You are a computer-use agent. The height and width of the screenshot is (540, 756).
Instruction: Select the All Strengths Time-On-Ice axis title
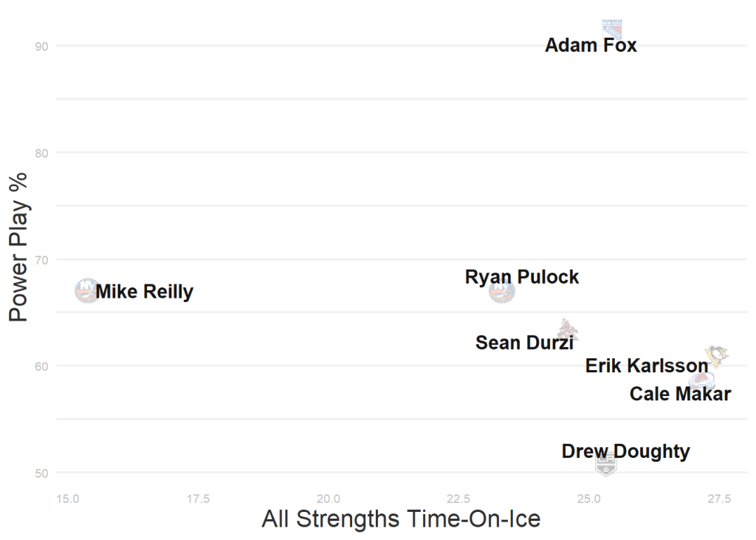point(401,519)
